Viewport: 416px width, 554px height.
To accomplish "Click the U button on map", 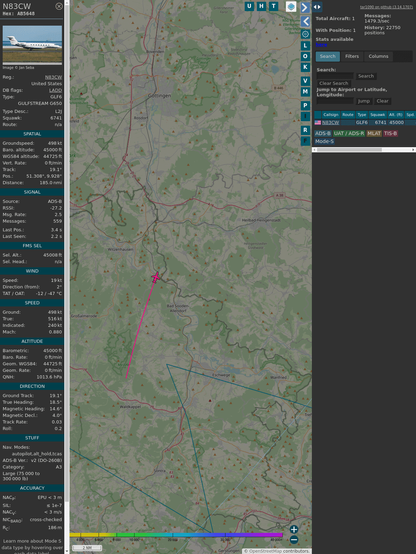I will 249,6.
